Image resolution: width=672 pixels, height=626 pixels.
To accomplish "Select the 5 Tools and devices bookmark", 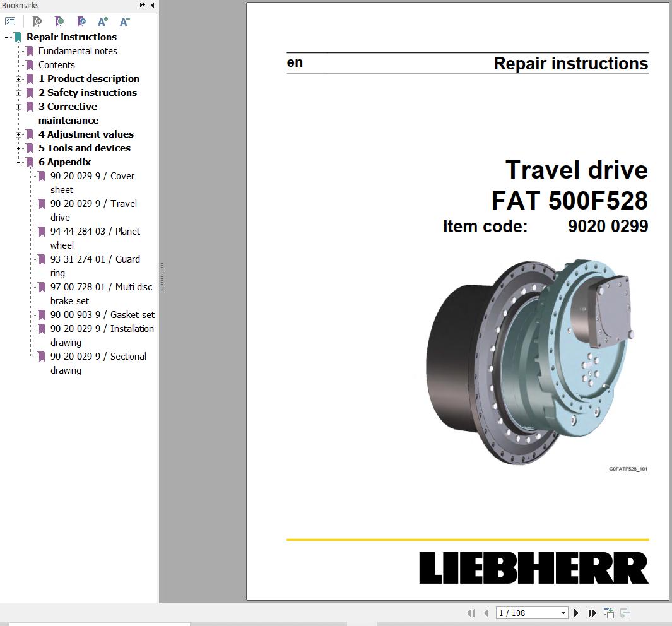I will click(x=85, y=148).
